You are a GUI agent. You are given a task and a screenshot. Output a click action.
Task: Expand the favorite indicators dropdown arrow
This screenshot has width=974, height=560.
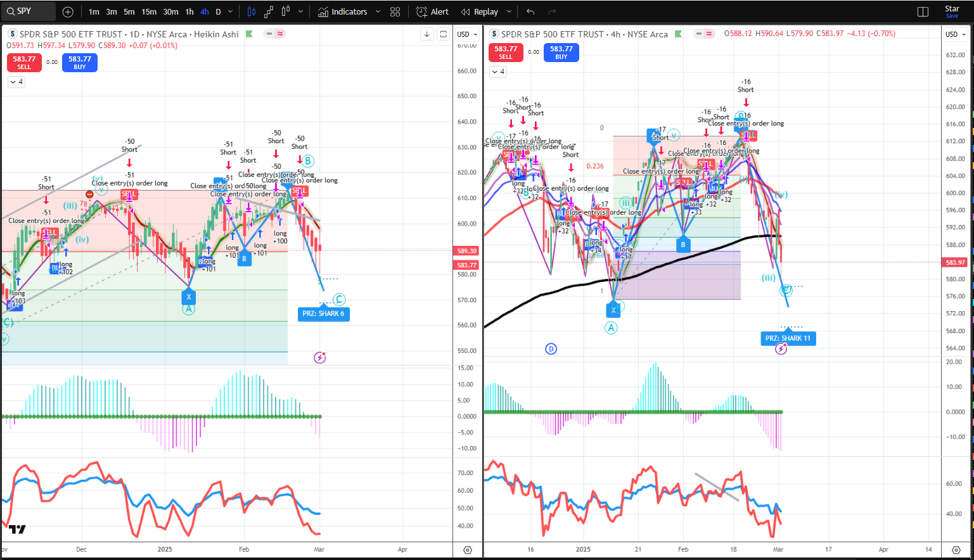[x=378, y=11]
